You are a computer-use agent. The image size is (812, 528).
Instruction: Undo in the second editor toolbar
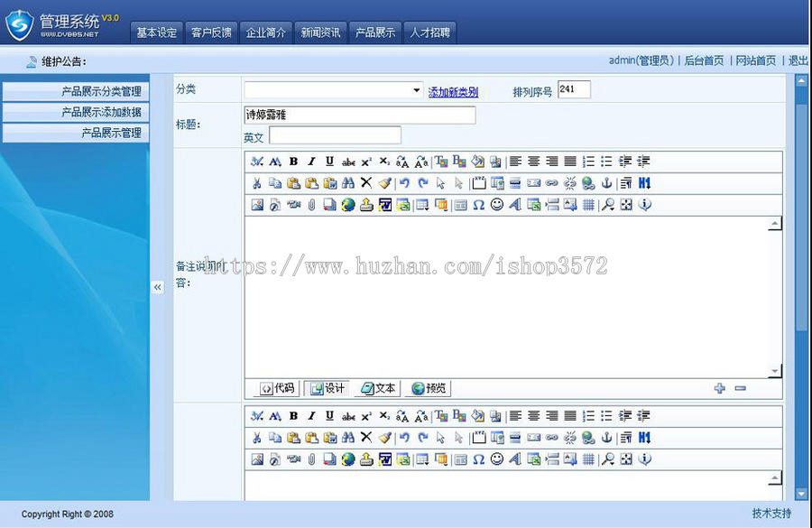404,438
